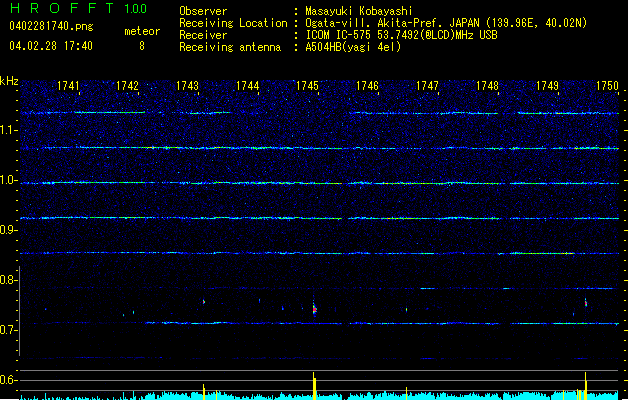Select the ICOM IC-575 53.7492 MHz USB text
629x400 pixels.
point(401,35)
